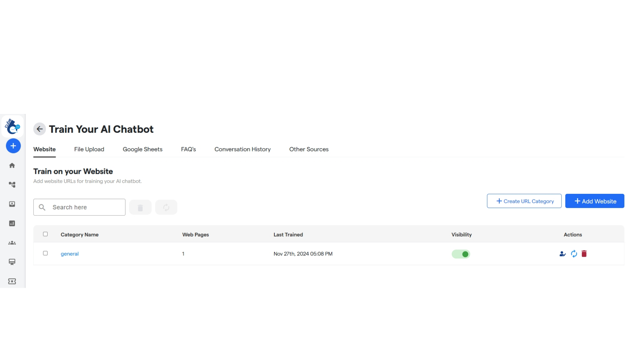This screenshot has height=364, width=629.
Task: Click the web pages count 1
Action: (x=183, y=254)
